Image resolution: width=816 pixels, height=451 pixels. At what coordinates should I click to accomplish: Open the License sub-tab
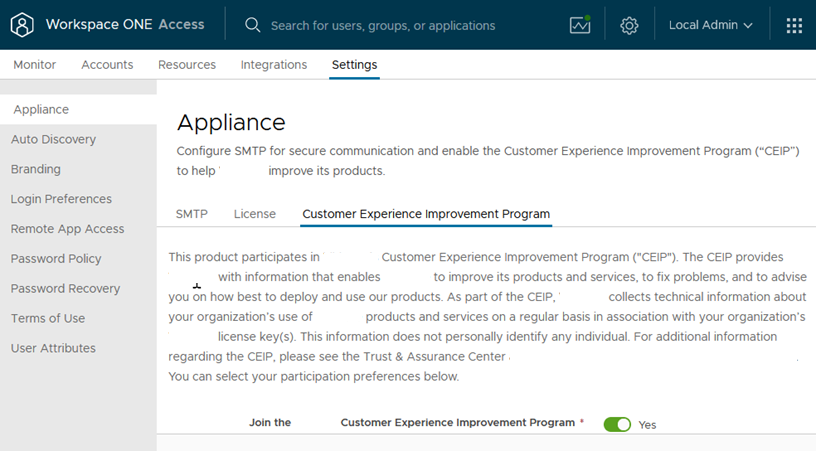(x=254, y=214)
